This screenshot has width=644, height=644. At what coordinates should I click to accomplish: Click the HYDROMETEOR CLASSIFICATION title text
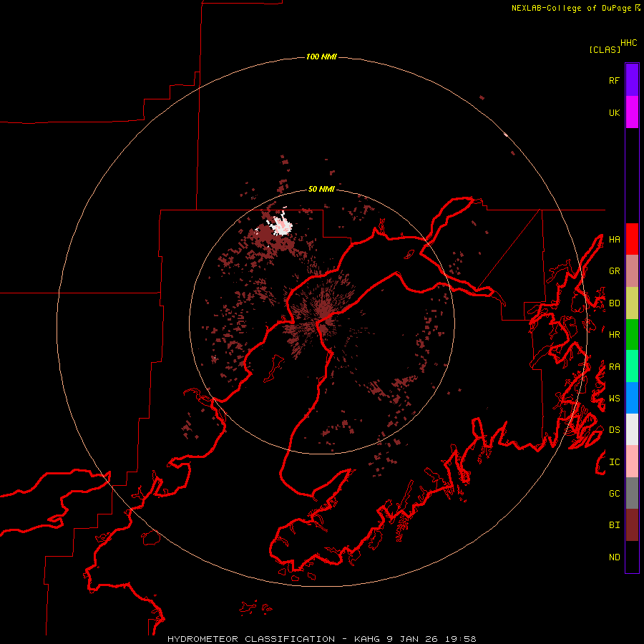point(251,639)
